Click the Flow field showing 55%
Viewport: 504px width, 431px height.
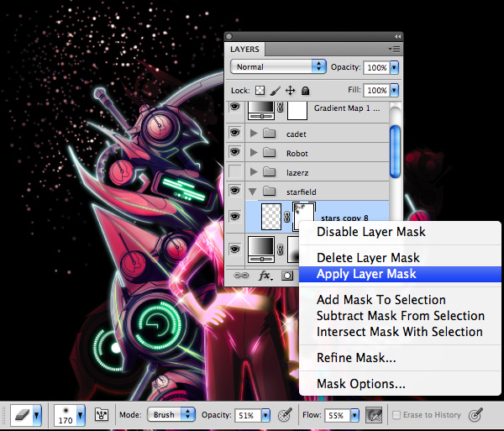click(338, 416)
